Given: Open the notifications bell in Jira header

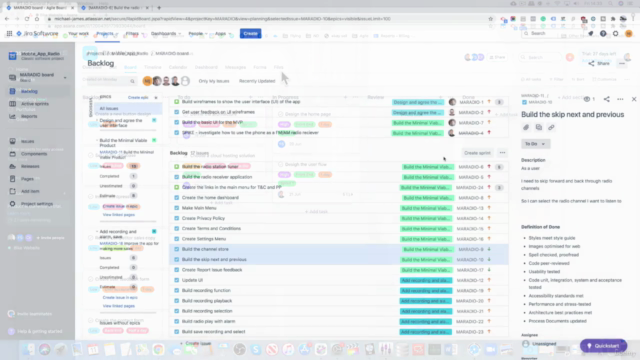Looking at the screenshot, I should pyautogui.click(x=591, y=33).
